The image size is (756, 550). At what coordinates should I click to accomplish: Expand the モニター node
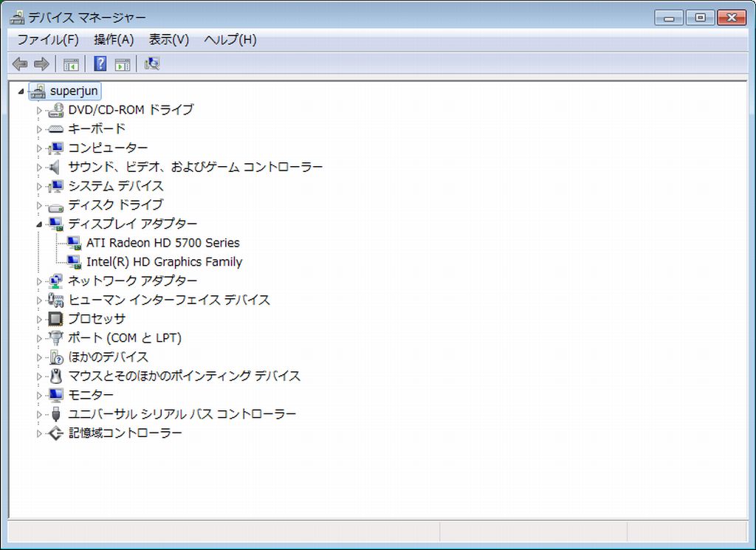tap(39, 395)
